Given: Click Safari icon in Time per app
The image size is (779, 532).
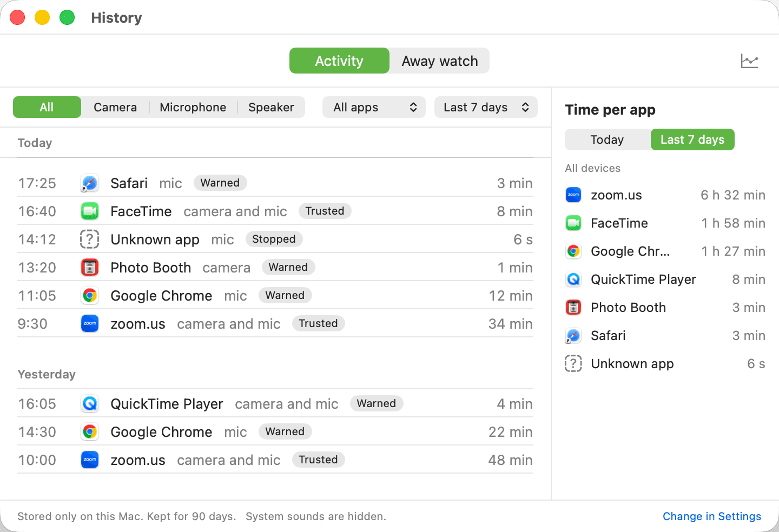Looking at the screenshot, I should point(573,336).
